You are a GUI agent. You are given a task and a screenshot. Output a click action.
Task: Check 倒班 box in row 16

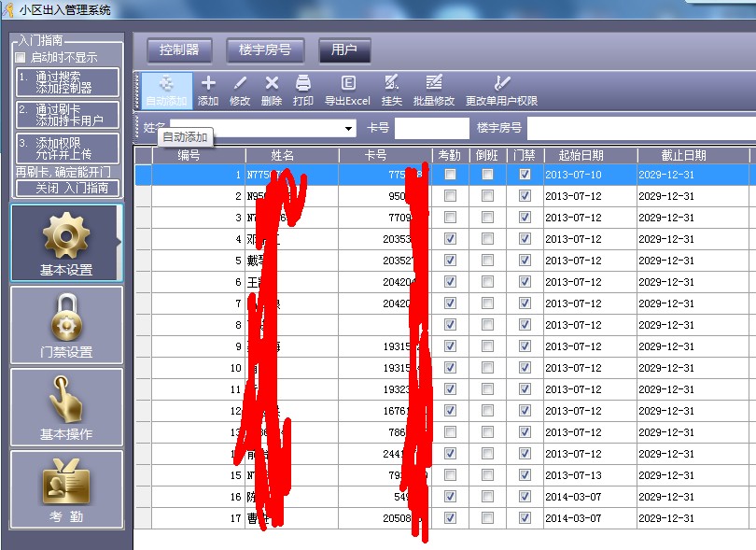[487, 497]
